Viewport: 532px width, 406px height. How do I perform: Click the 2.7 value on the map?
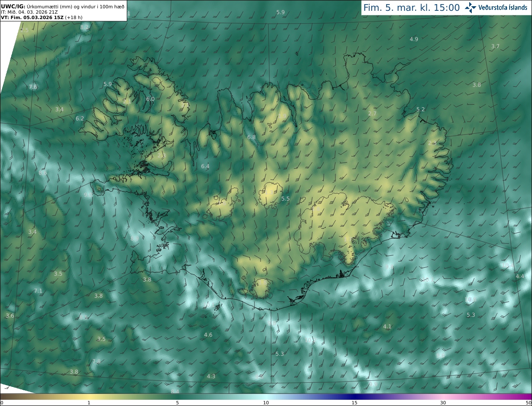click(x=372, y=113)
